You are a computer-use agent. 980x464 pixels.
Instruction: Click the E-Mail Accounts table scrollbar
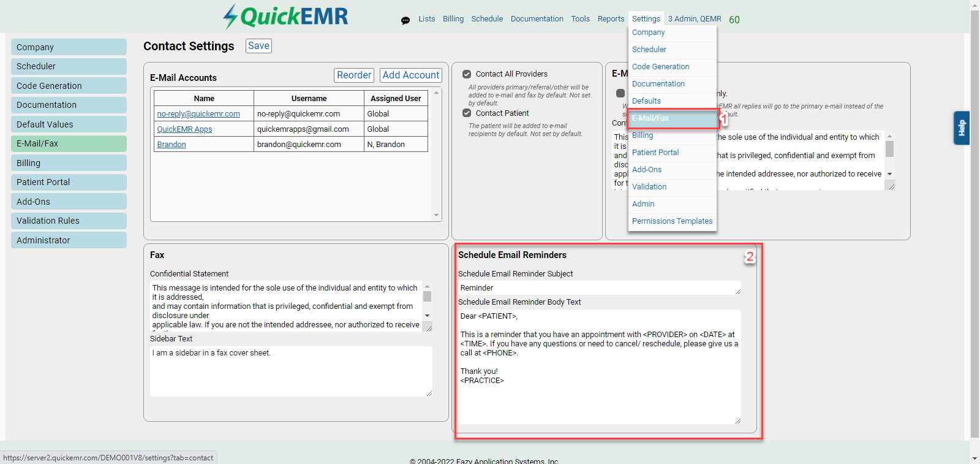click(x=437, y=154)
